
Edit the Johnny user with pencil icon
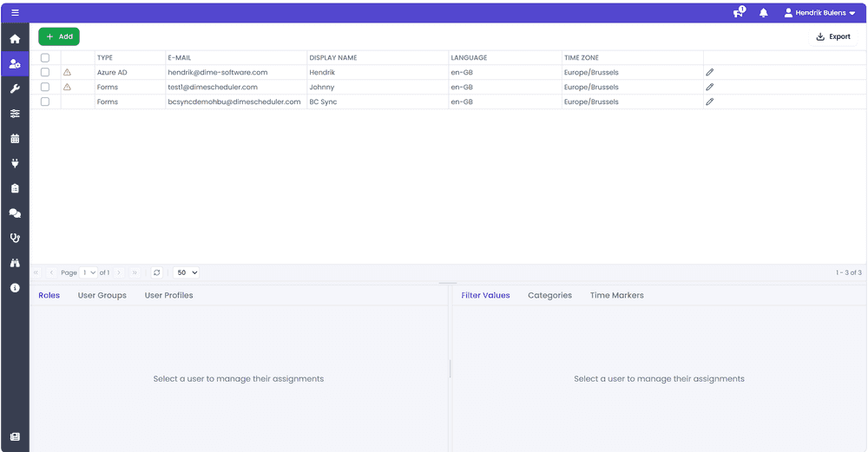tap(710, 87)
